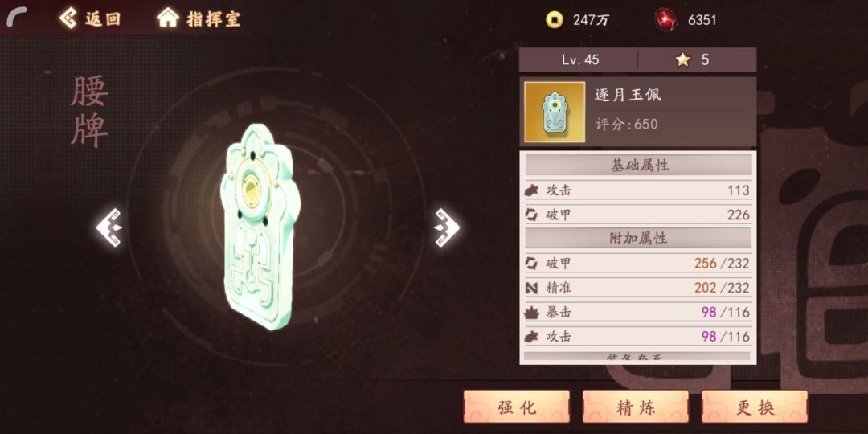868x434 pixels.
Task: Click the jade pendant 3D model
Action: [x=260, y=226]
